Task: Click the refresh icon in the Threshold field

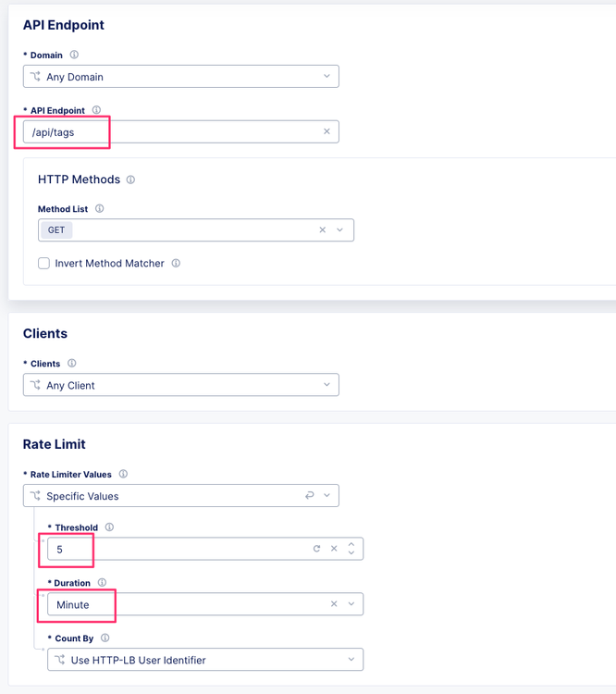Action: click(316, 549)
